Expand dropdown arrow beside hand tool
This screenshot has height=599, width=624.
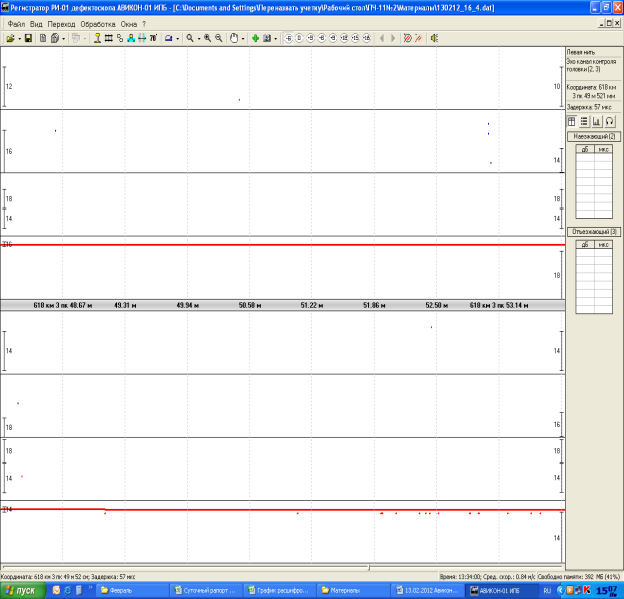[243, 38]
